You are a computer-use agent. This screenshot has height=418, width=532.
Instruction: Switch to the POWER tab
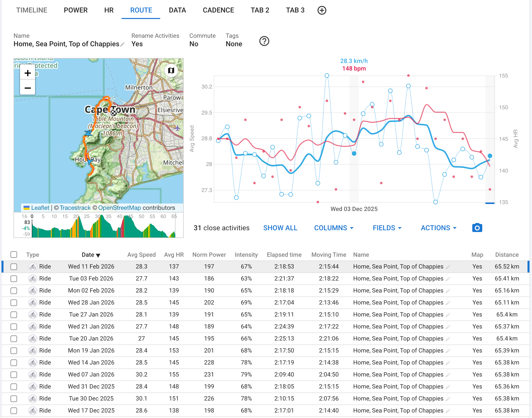[x=76, y=10]
